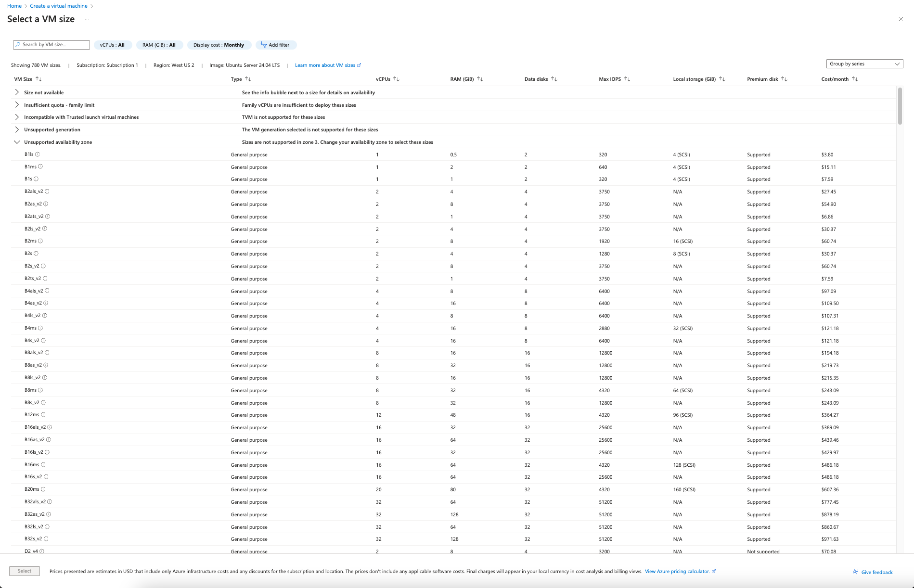
Task: Focus the Search by VM size field
Action: (x=51, y=45)
